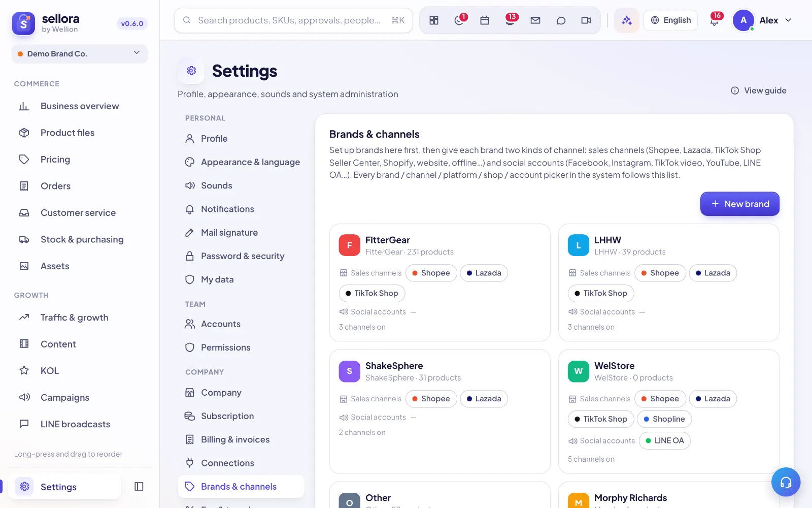
Task: Focus the search products input field
Action: point(293,20)
